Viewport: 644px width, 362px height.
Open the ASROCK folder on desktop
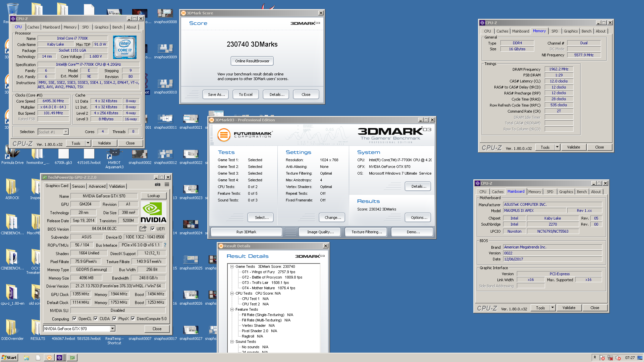[12, 189]
